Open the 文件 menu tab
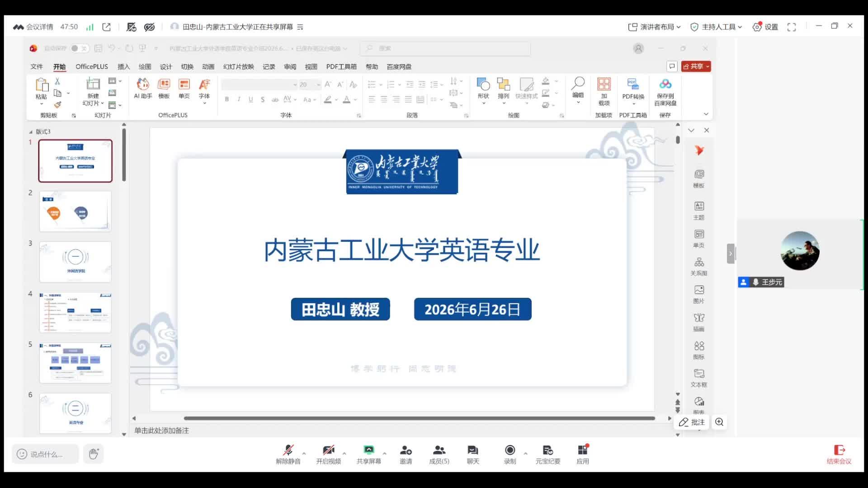Screen dimensions: 868x488 coord(37,66)
